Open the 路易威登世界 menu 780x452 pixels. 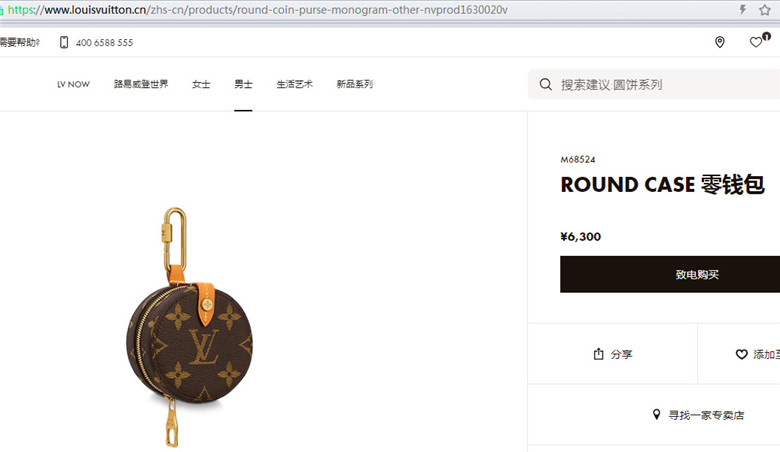click(141, 84)
